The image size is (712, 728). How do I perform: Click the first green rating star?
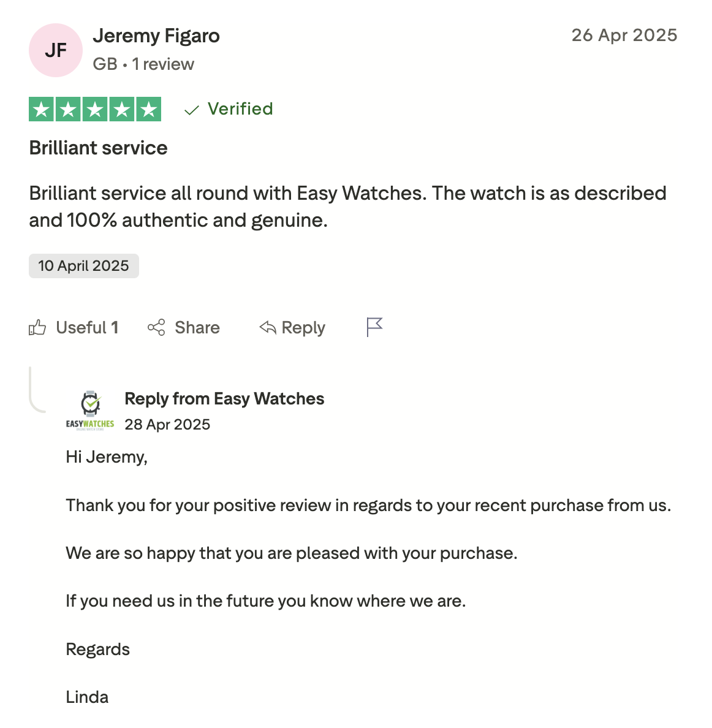tap(42, 109)
